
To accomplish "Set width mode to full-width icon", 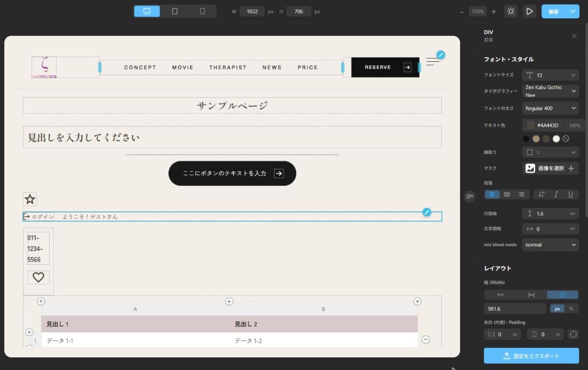I will (563, 294).
